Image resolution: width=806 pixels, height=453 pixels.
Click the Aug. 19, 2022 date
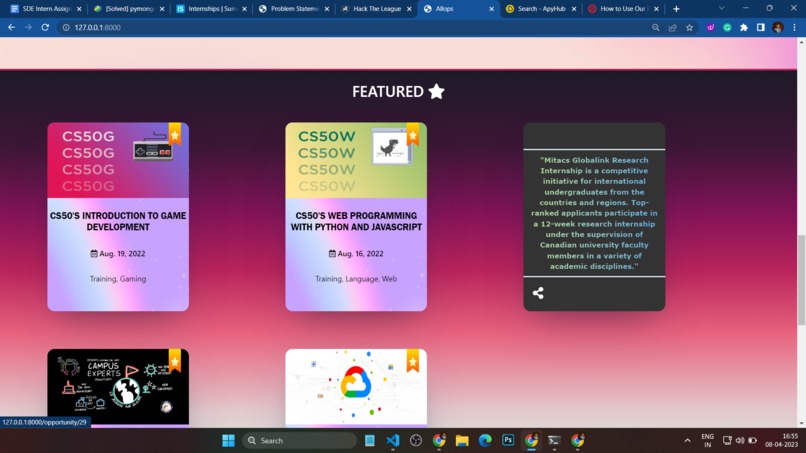pos(118,253)
